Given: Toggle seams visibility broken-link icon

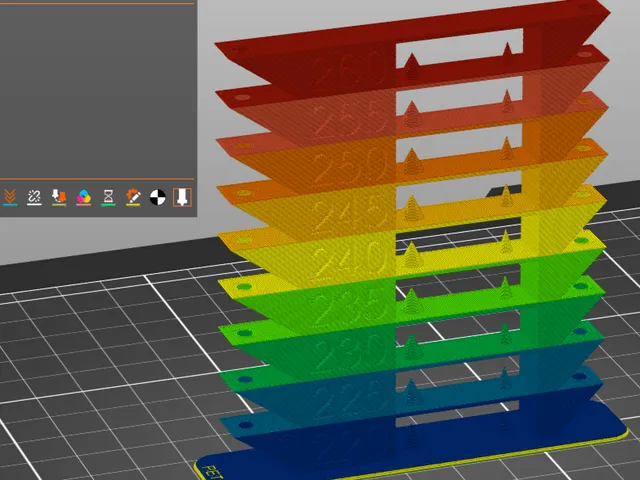Looking at the screenshot, I should coord(34,197).
